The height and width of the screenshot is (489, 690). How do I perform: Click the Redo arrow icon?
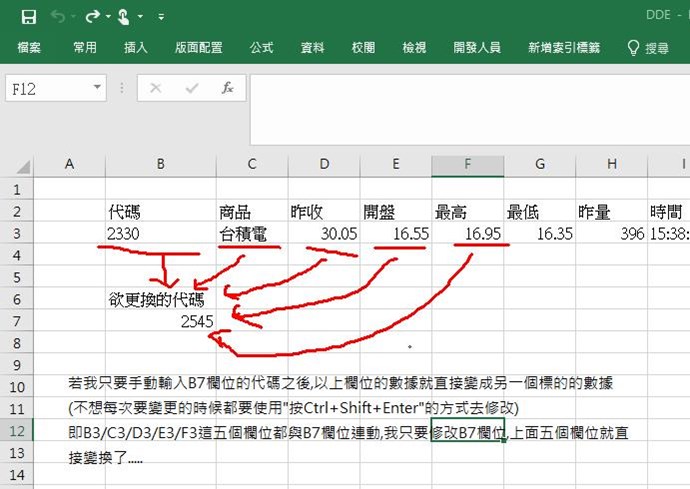[x=92, y=16]
